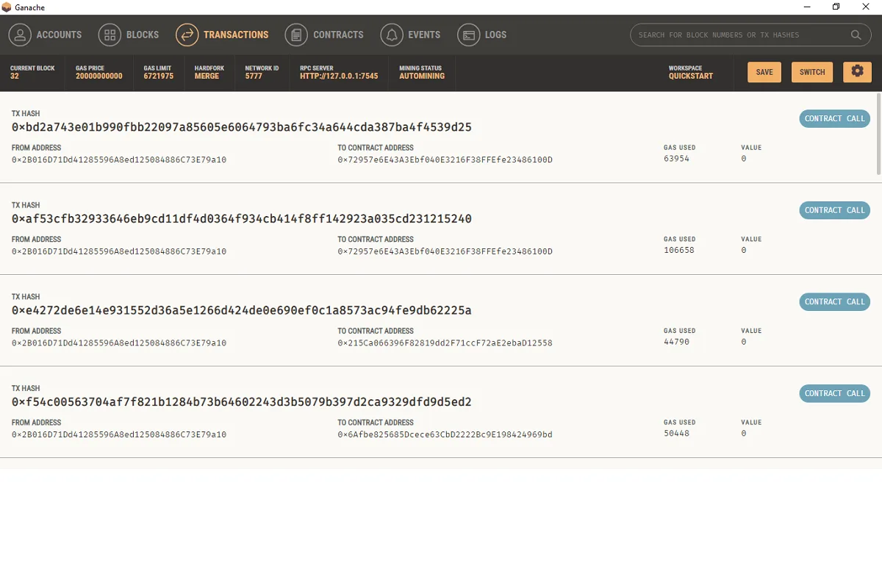Open the Logs terminal icon
This screenshot has width=882, height=588.
(469, 35)
